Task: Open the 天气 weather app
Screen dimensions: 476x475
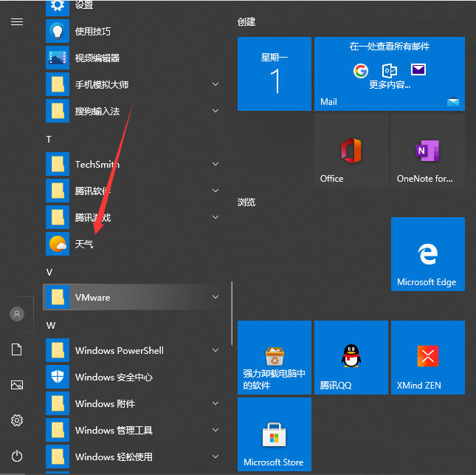Action: pyautogui.click(x=83, y=243)
